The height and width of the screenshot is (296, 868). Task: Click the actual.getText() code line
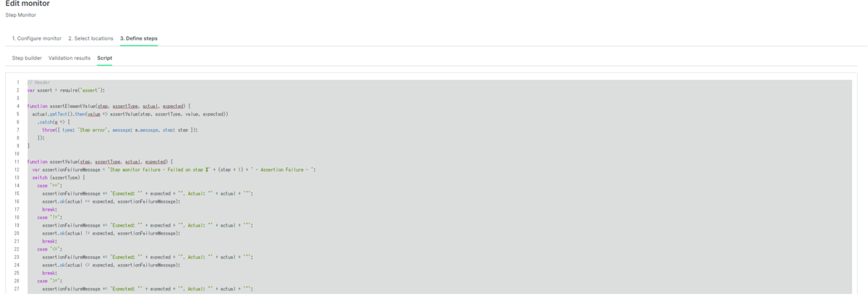click(x=130, y=114)
